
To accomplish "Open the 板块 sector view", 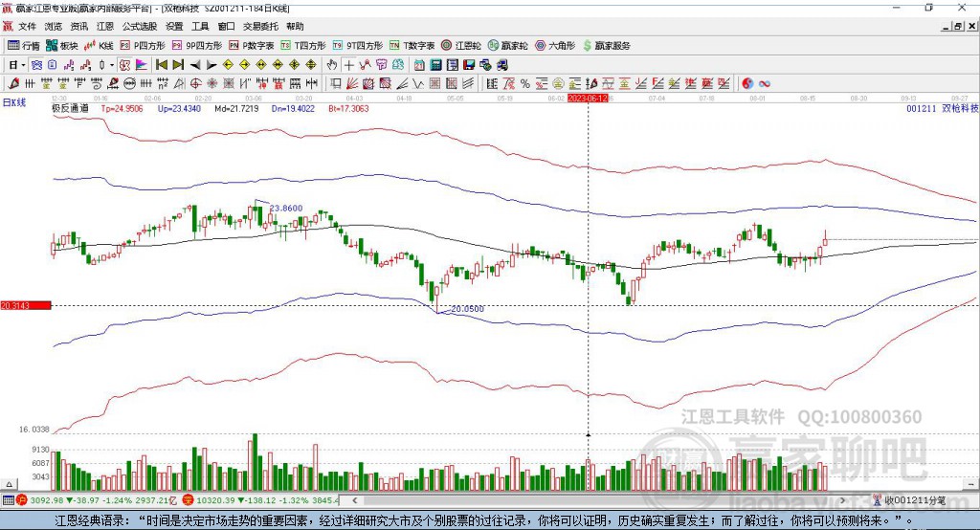I will point(61,46).
